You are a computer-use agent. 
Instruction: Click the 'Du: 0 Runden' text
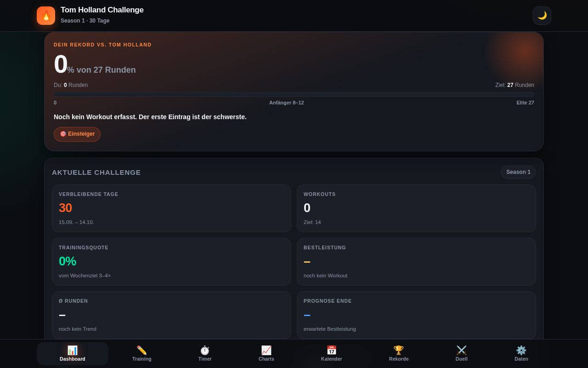tap(71, 85)
